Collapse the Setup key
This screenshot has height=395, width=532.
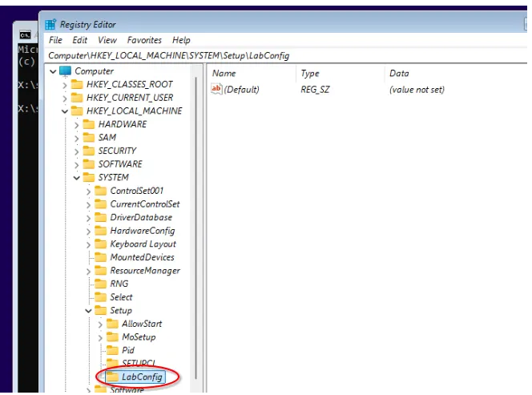[88, 310]
